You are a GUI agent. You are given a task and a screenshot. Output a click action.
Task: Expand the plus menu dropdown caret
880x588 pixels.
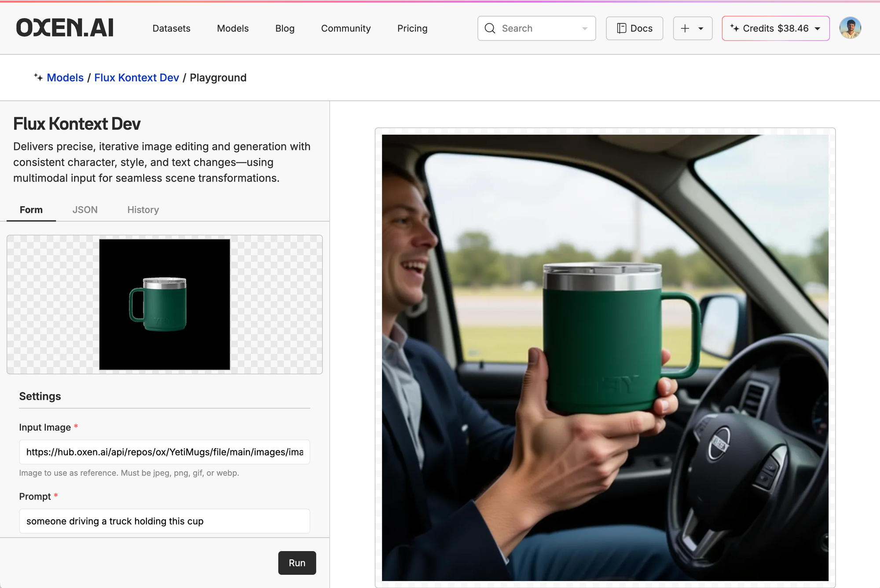[701, 29]
